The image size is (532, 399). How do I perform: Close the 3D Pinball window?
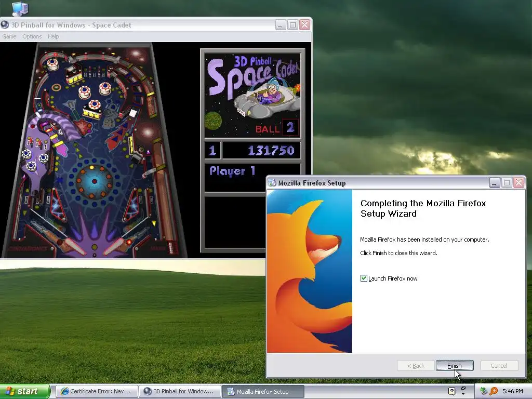point(304,25)
